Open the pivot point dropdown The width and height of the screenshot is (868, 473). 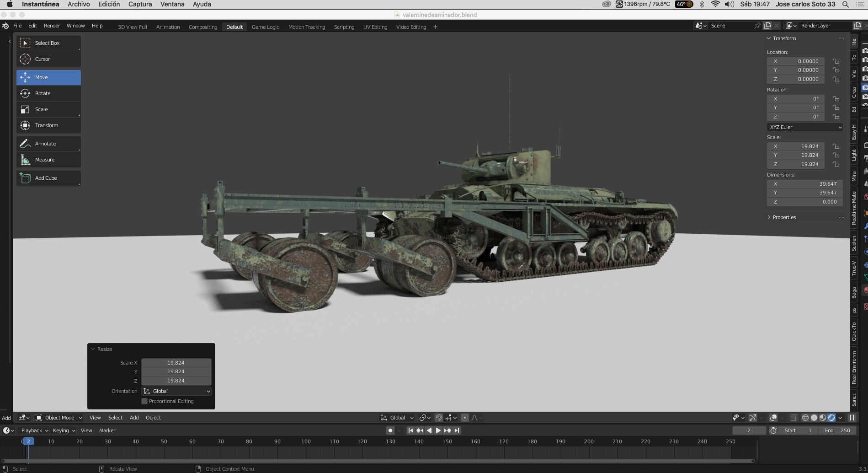coord(425,418)
